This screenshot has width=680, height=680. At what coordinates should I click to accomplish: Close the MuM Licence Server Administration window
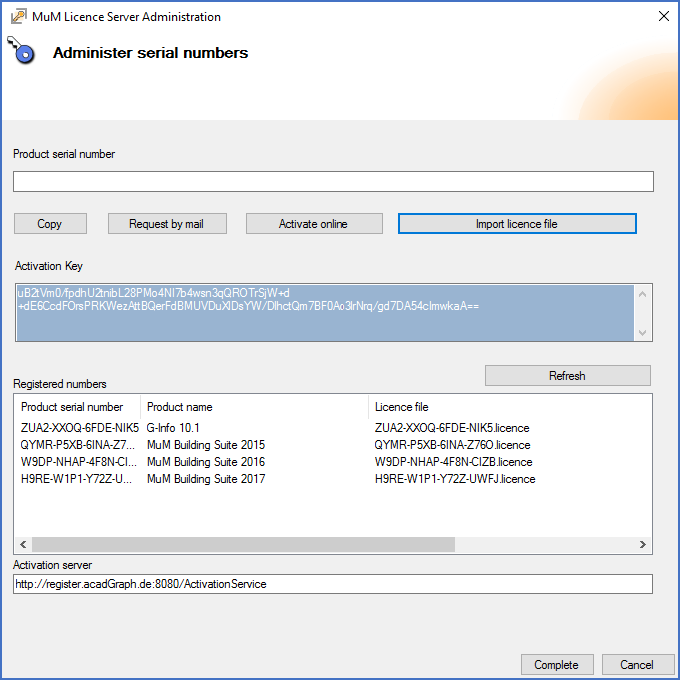[x=664, y=16]
